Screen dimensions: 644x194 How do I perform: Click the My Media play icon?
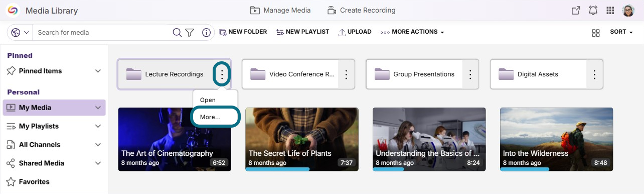(11, 108)
